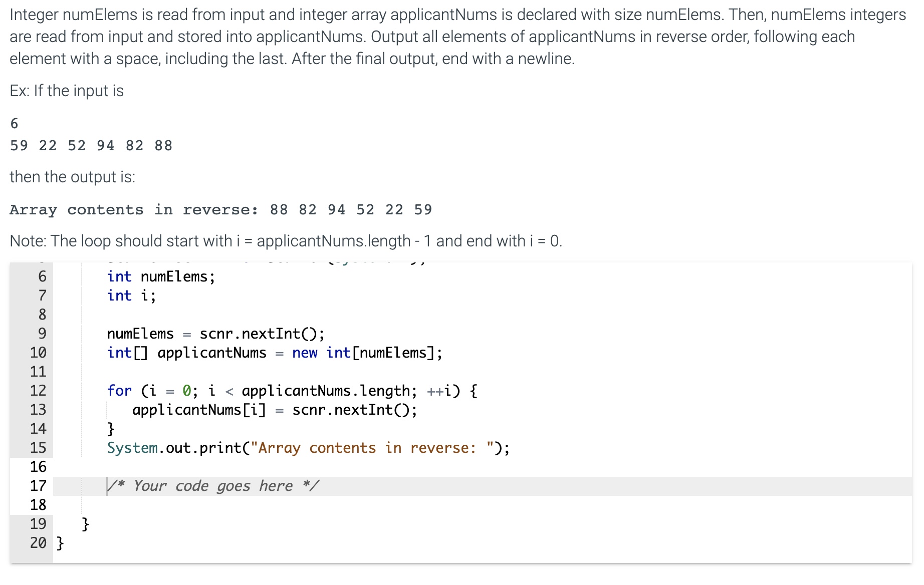Click the 'int[] applicantNums = new int[numElems];' line

[x=275, y=353]
